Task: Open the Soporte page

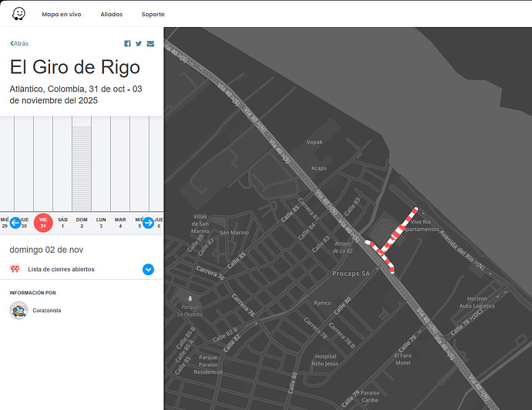Action: (x=153, y=15)
